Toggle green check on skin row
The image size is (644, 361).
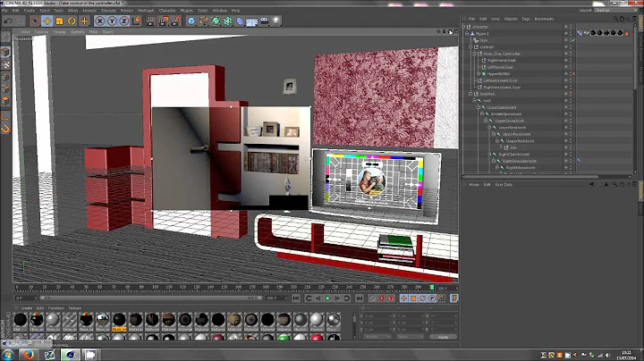[x=573, y=40]
